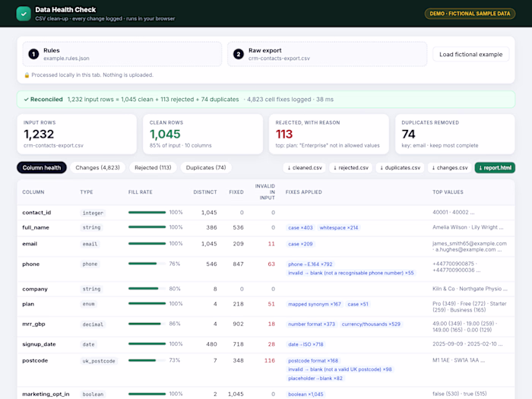Select the marketing_opt_in column name
532x399 pixels.
click(46, 394)
